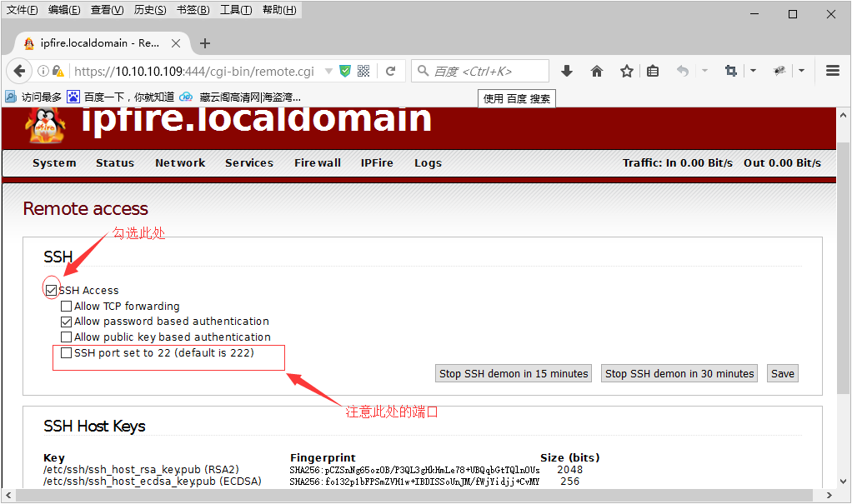Open 百度一下，你就知道 bookmark

(121, 97)
